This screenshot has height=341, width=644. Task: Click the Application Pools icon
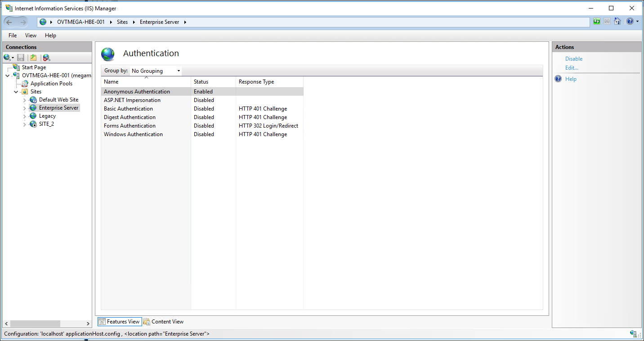pos(25,84)
